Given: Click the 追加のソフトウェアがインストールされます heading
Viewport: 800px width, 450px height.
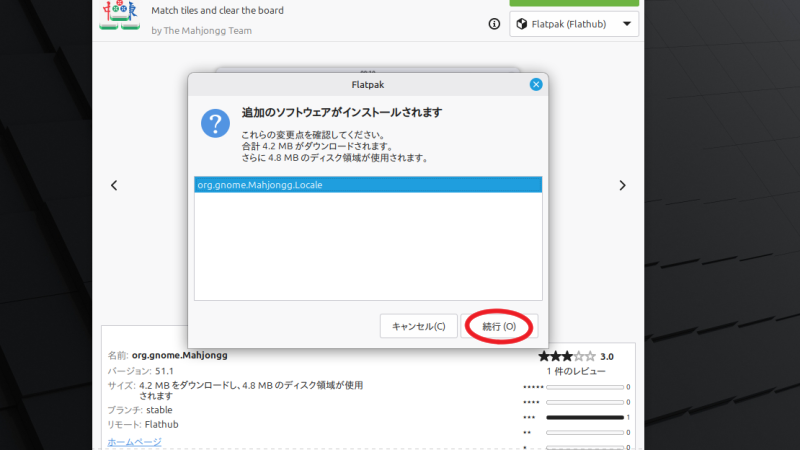Looking at the screenshot, I should [x=342, y=113].
